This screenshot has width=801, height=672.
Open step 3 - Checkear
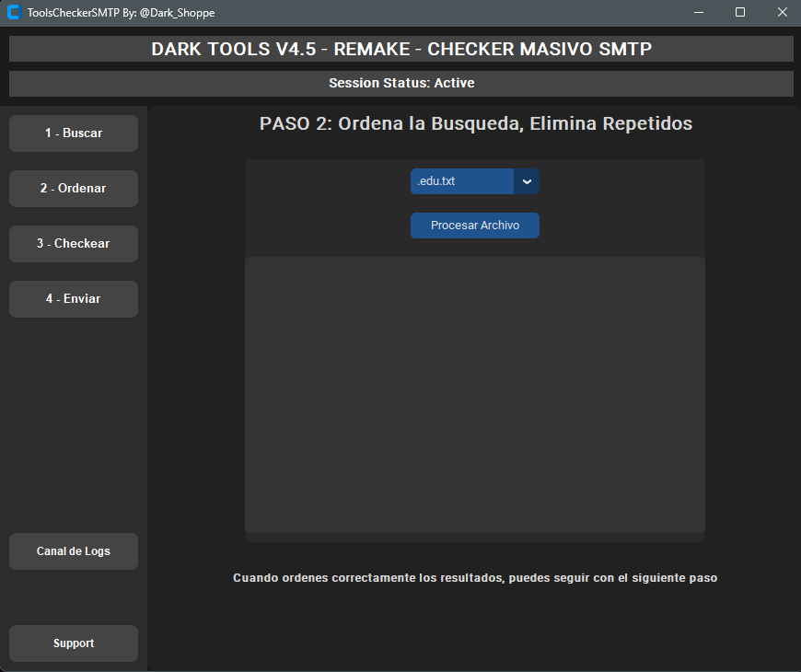coord(73,243)
